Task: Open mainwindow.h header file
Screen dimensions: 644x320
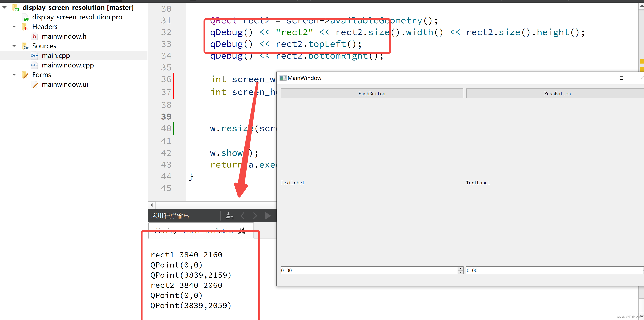Action: [x=64, y=36]
